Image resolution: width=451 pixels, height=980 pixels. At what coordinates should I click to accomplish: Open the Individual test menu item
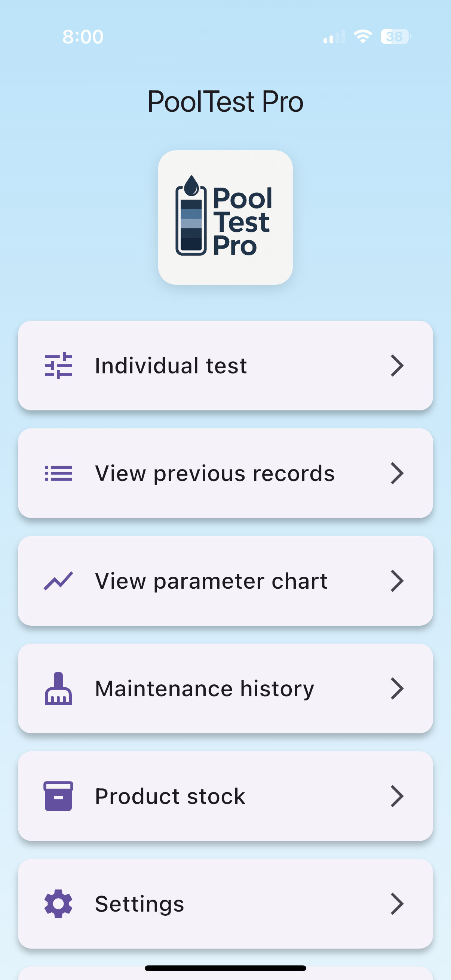coord(225,366)
